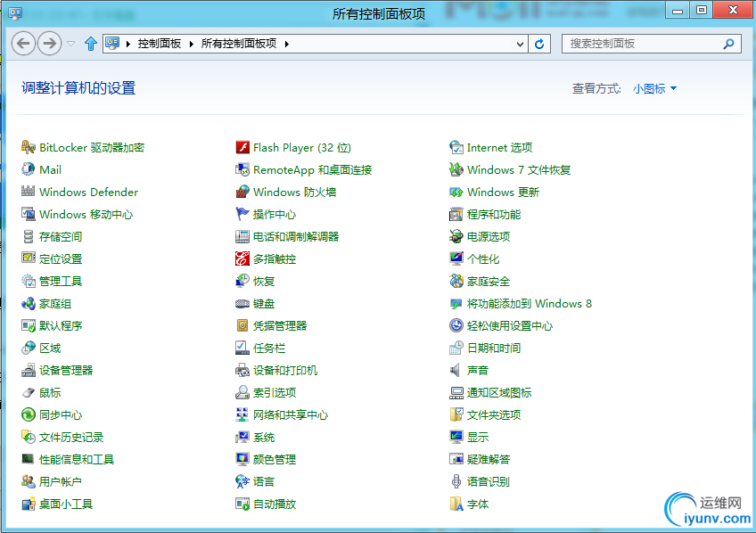Open the 操作中心 flag icon
Screen dimensions: 756x533
click(x=242, y=214)
